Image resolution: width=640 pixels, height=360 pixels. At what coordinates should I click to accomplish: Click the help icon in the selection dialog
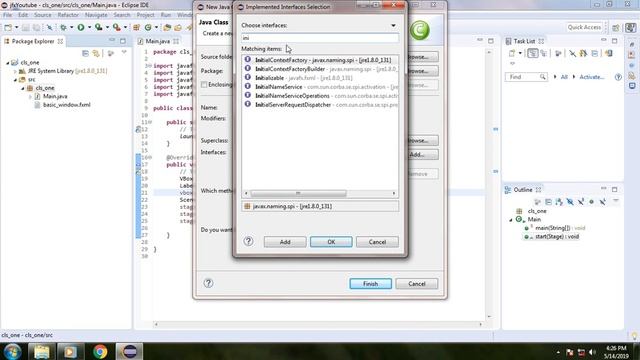248,241
